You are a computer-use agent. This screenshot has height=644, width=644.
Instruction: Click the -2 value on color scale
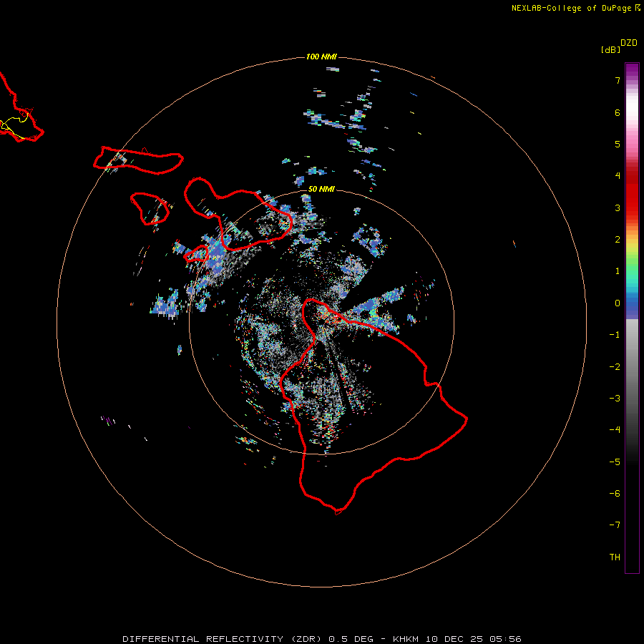615,367
